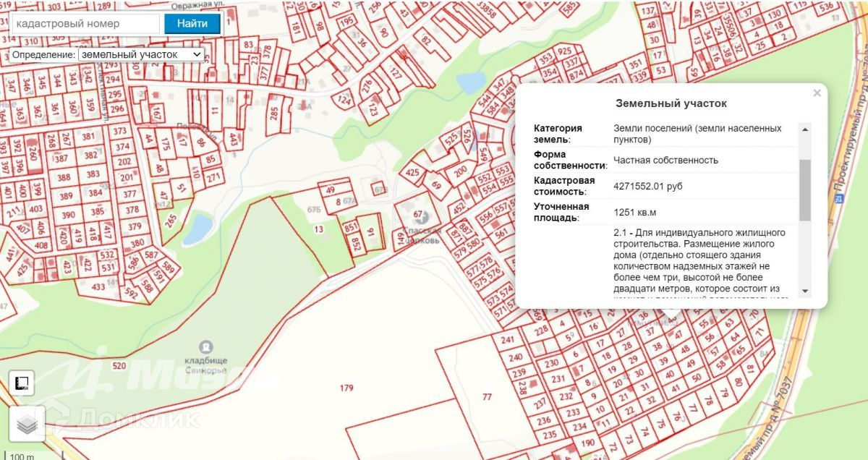
Task: Select land parcel 384 on map
Action: 95,193
